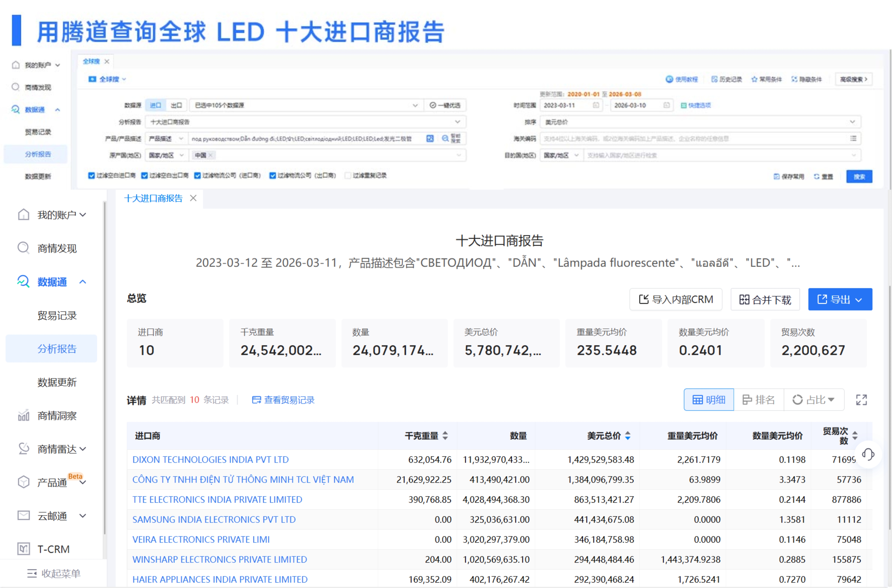Expand the results table to fullscreen
Viewport: 892px width, 588px height.
[861, 399]
